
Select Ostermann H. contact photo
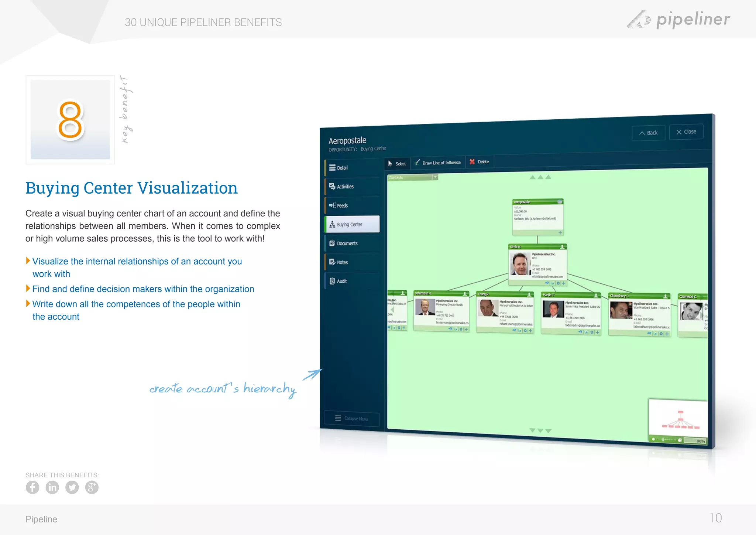(425, 307)
